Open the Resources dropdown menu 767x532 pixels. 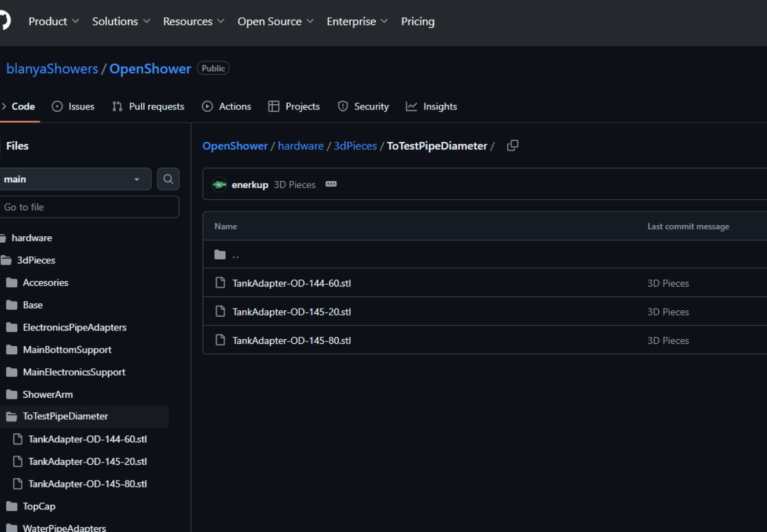point(193,21)
